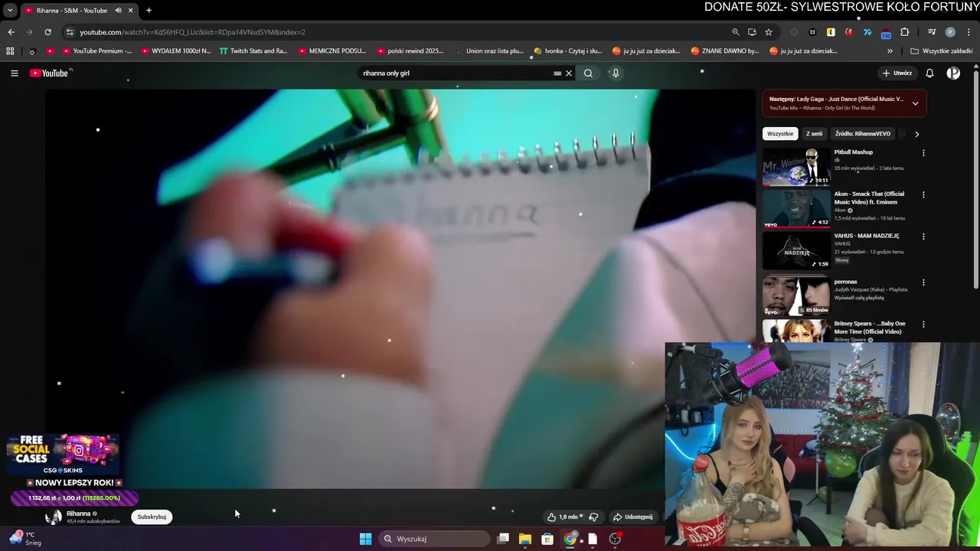Open the virtual keyboard icon in search box
The image size is (980, 551).
(x=557, y=73)
